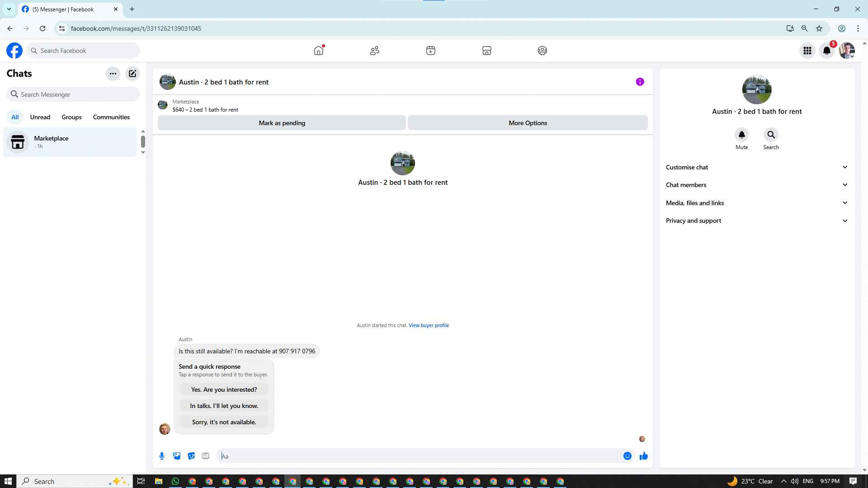The image size is (868, 488).
Task: Open a new Chrome tab
Action: pos(132,9)
